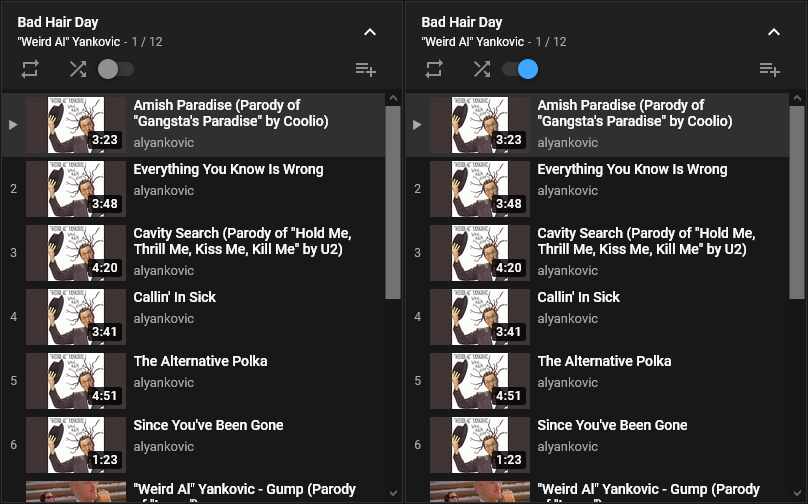This screenshot has height=504, width=808.
Task: Toggle loop playlist in left panel
Action: pos(30,69)
